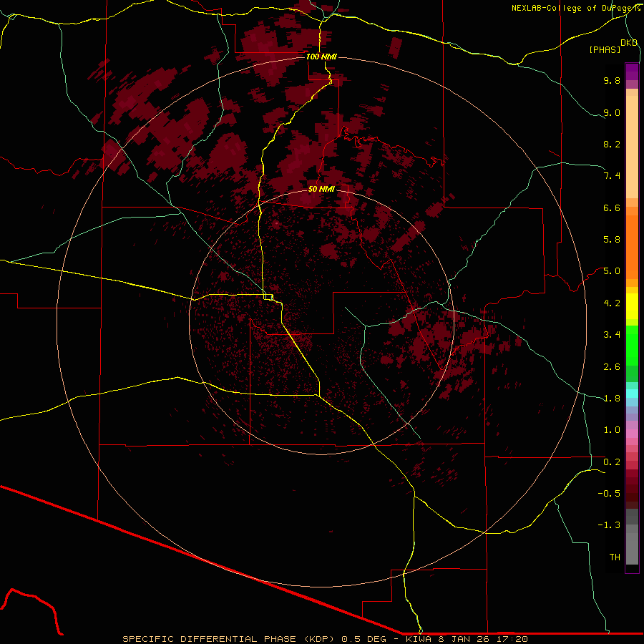
Task: Click the TH threshold label on the scale
Action: (x=615, y=557)
